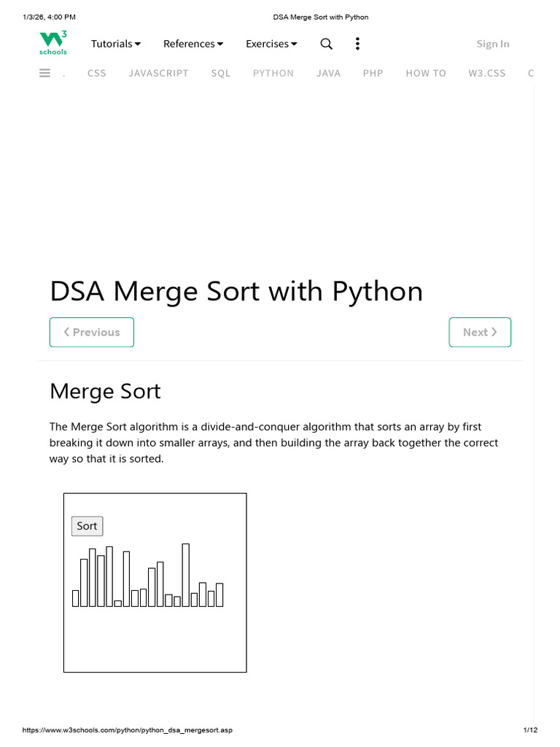Select the PYTHON topic tab

[273, 74]
